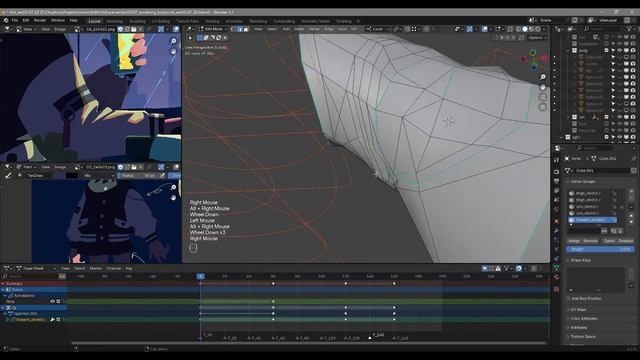The image size is (640, 360).
Task: Click the Select vertex group button
Action: point(609,241)
